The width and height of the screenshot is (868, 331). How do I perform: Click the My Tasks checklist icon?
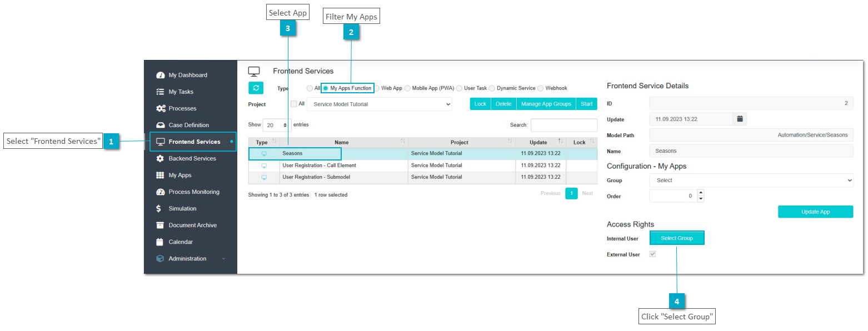[161, 92]
